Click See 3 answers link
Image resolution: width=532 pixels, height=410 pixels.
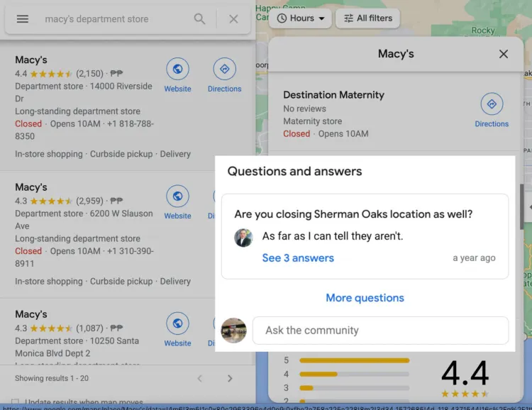298,258
